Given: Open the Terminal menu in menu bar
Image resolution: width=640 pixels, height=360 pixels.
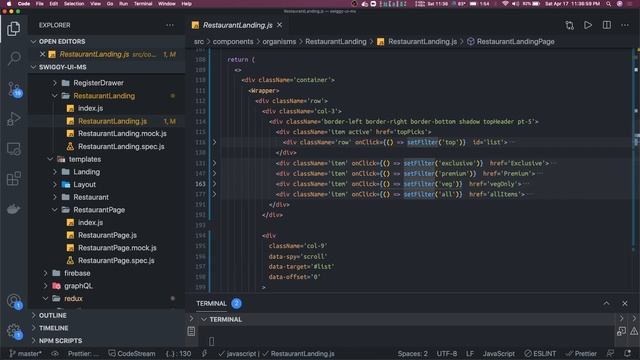Looking at the screenshot, I should (143, 4).
